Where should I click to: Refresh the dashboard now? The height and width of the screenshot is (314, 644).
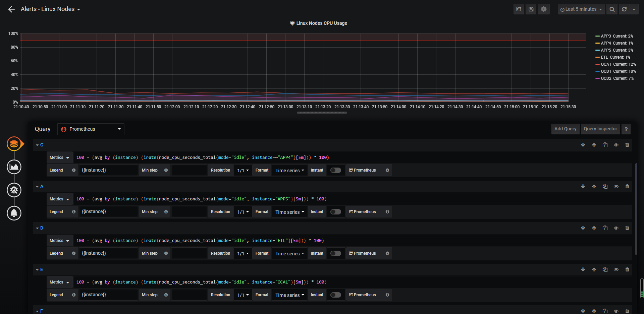[x=624, y=9]
